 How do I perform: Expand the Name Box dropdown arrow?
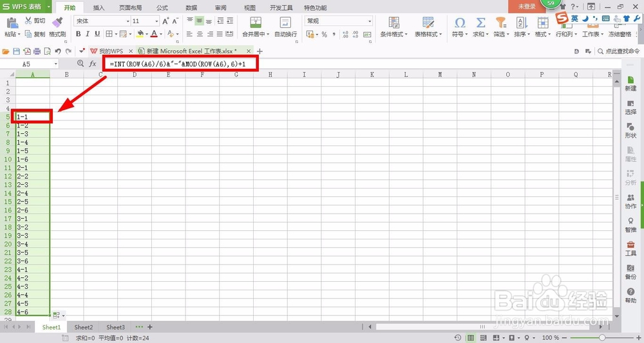pyautogui.click(x=56, y=64)
